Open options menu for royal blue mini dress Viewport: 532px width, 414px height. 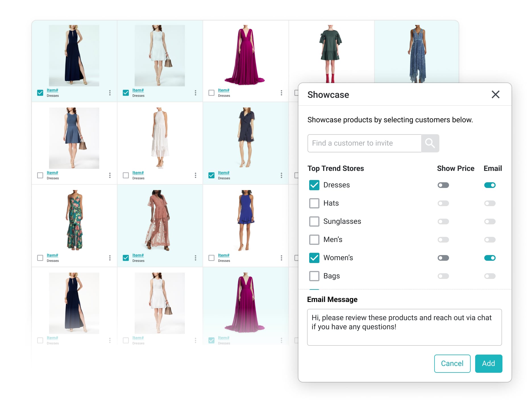point(281,258)
